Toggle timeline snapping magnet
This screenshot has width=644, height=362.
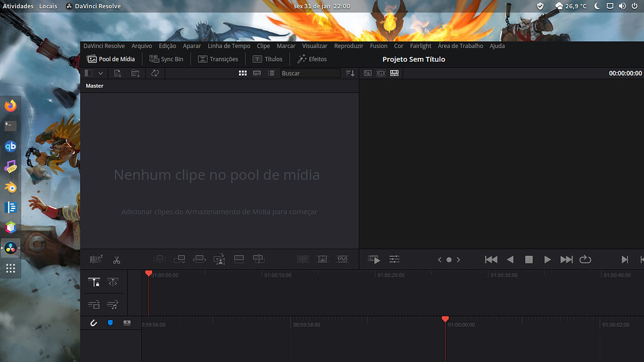pos(94,323)
